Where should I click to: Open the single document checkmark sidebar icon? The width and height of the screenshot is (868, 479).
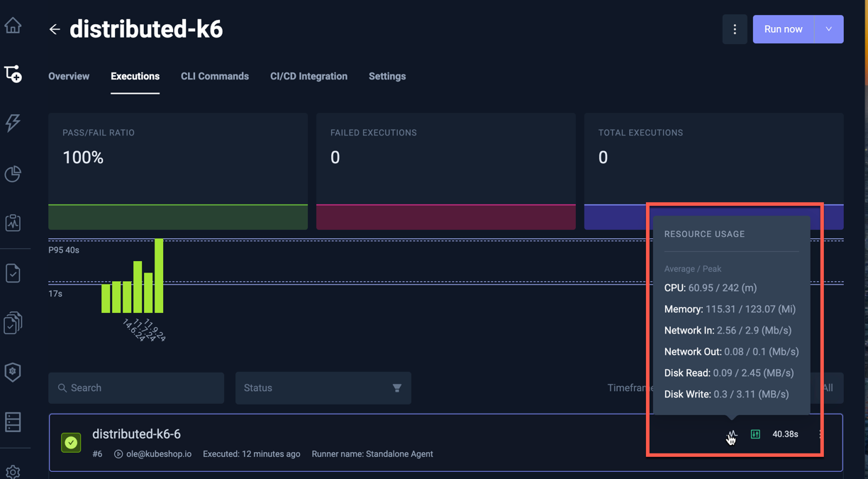[x=13, y=273]
